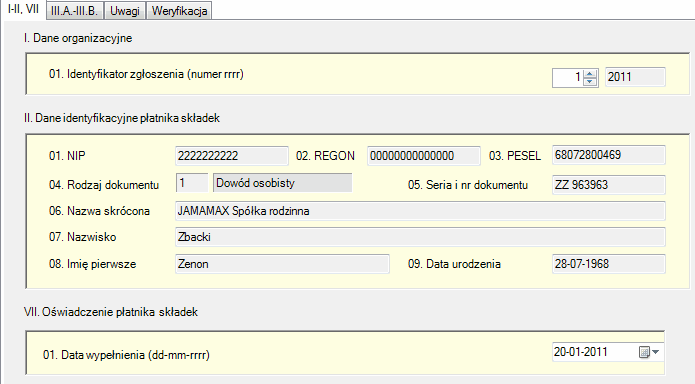Screen dimensions: 695x384
Task: Click the Dowód osobisty document type field
Action: pyautogui.click(x=282, y=183)
